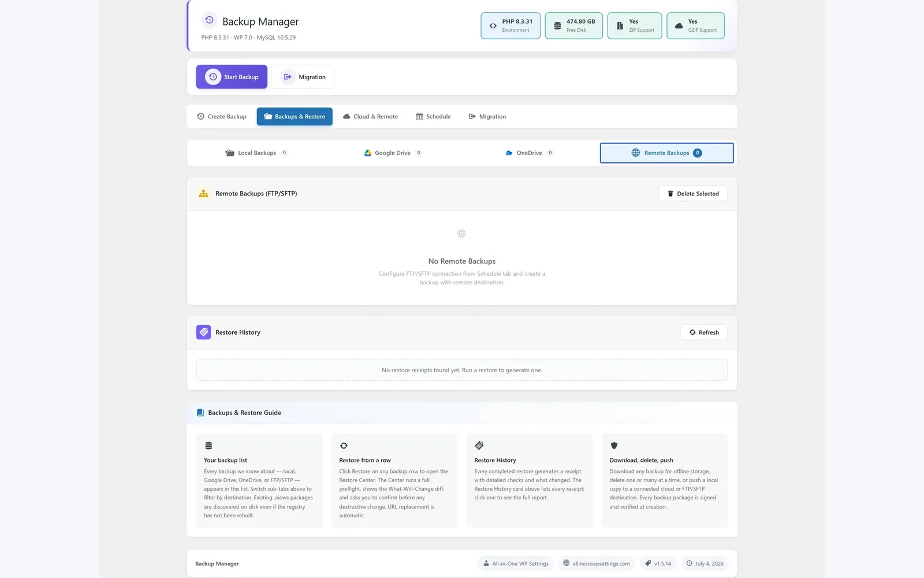The width and height of the screenshot is (924, 578).
Task: Click the 'Your backup list' card title
Action: [x=225, y=461]
